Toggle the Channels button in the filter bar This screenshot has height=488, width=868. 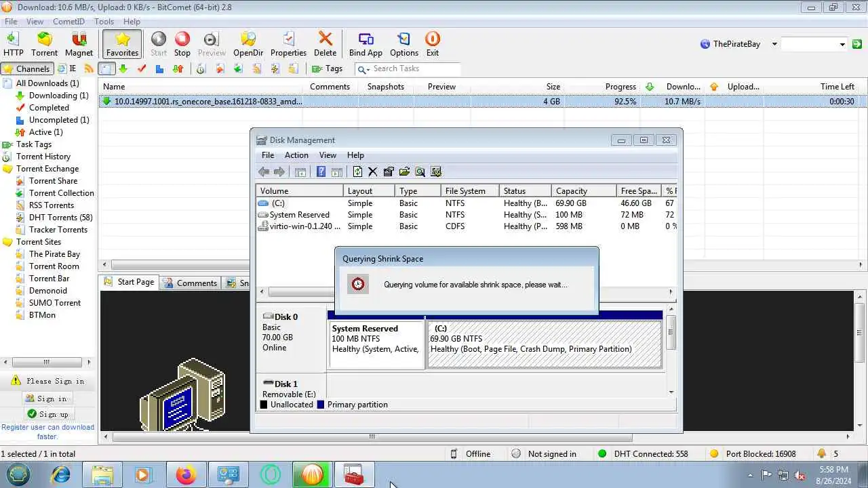(26, 68)
